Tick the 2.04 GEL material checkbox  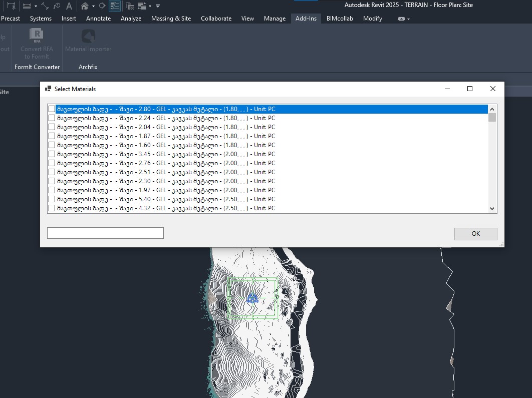pos(52,127)
